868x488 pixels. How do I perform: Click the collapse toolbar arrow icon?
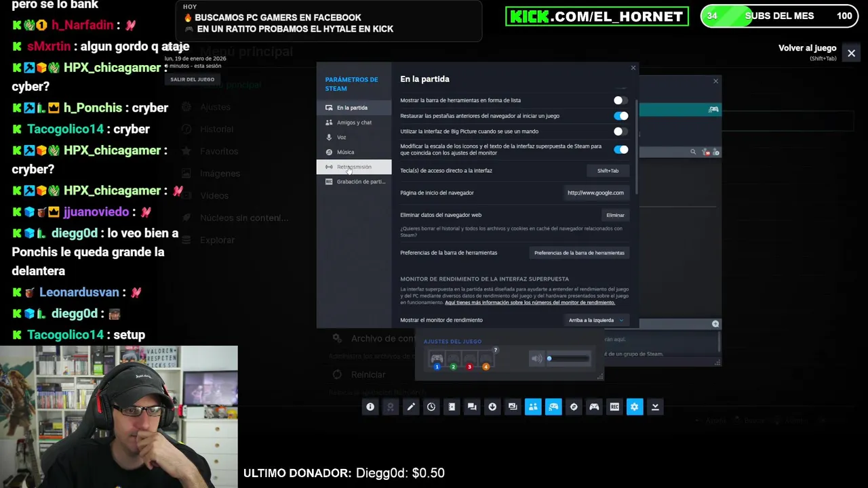click(655, 407)
